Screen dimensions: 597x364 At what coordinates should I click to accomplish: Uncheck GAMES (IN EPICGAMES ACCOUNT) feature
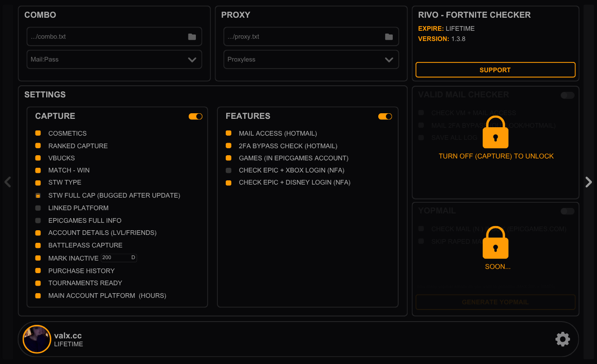229,158
